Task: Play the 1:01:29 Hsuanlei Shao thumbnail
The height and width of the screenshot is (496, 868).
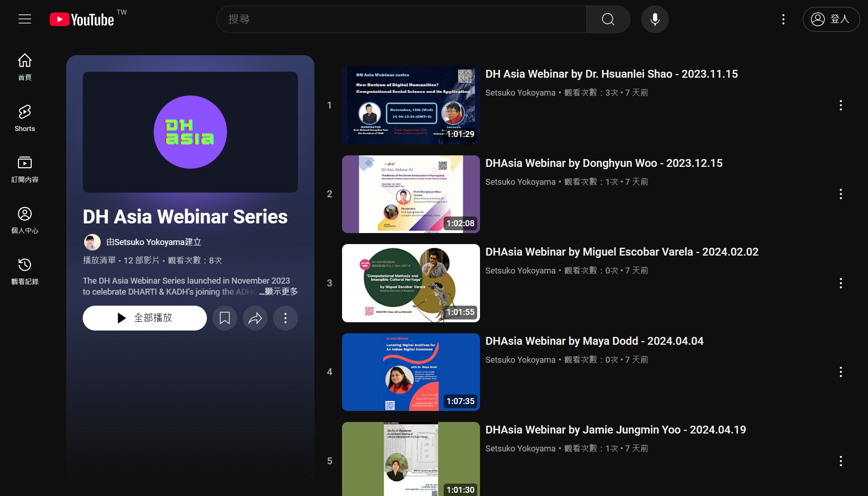Action: tap(411, 105)
